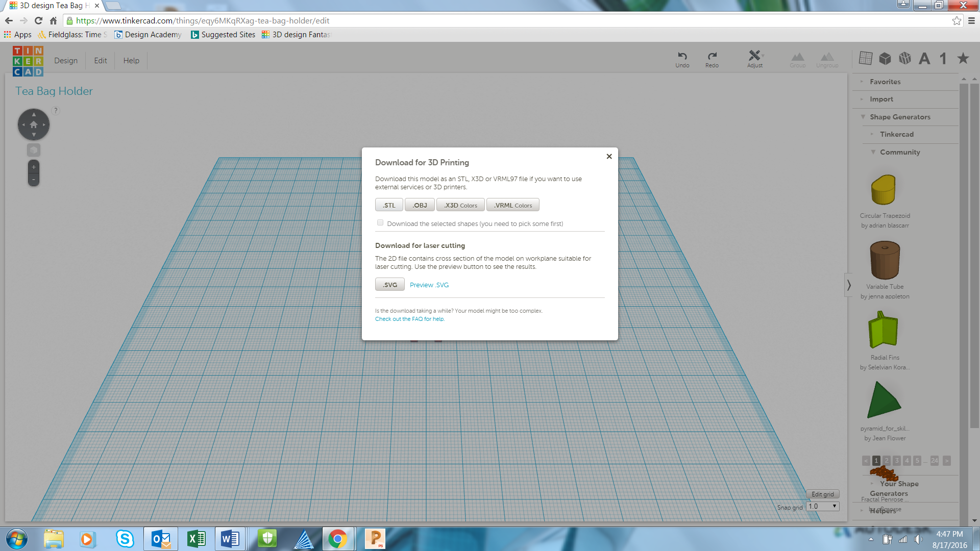Screen dimensions: 980x551
Task: Collapse the Community subsection
Action: [899, 152]
